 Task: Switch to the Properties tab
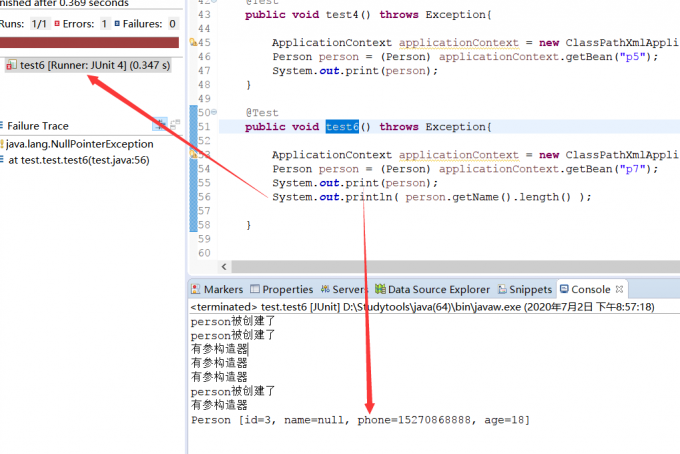281,289
